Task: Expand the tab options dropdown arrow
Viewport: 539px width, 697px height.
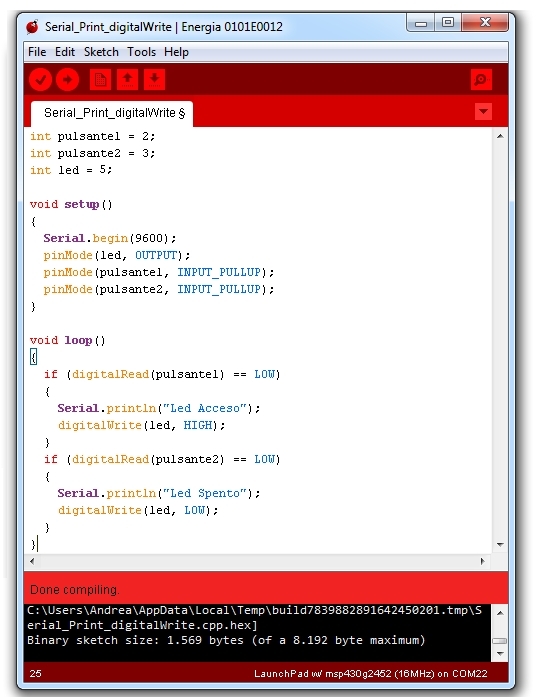Action: tap(483, 112)
